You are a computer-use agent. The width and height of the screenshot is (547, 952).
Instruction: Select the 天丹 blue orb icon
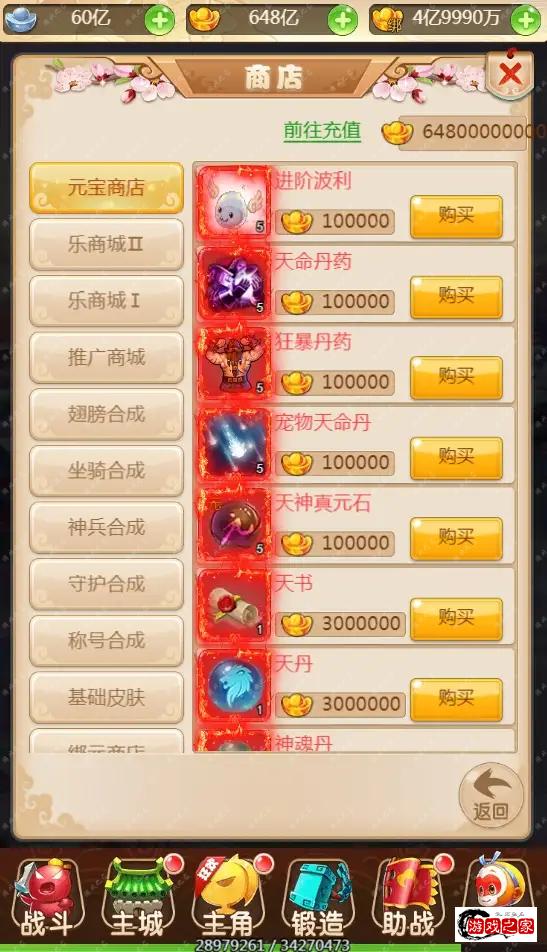pos(234,684)
